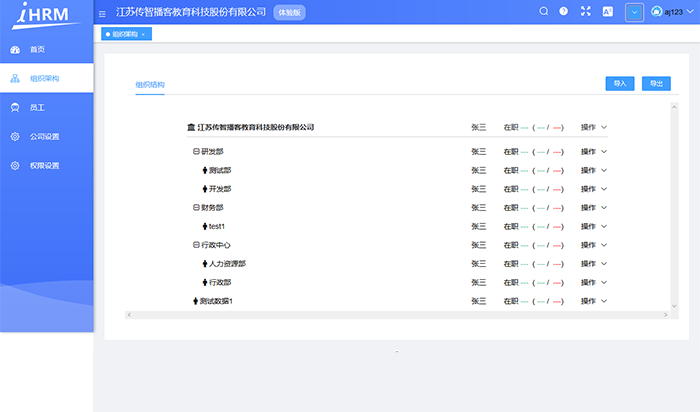Viewport: 700px width, 412px height.
Task: Click the 导入 button
Action: pos(619,84)
